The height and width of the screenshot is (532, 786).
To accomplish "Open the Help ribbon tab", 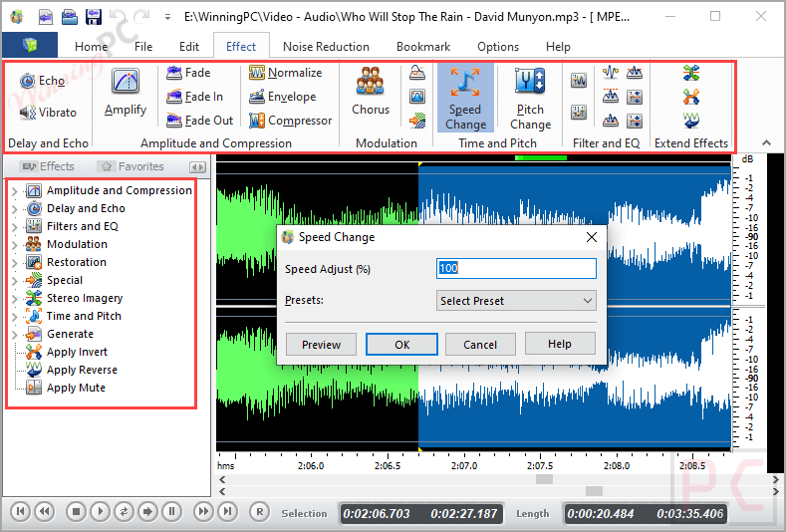I will (x=558, y=46).
